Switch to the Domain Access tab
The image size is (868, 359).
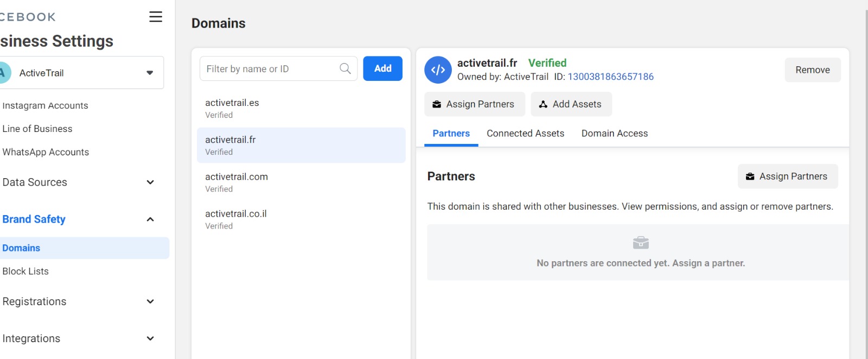615,134
